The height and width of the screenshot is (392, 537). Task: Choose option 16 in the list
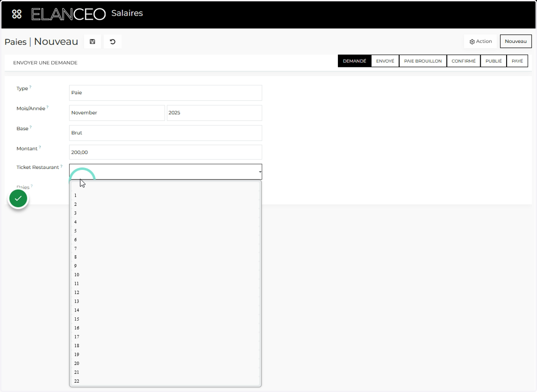pos(166,328)
